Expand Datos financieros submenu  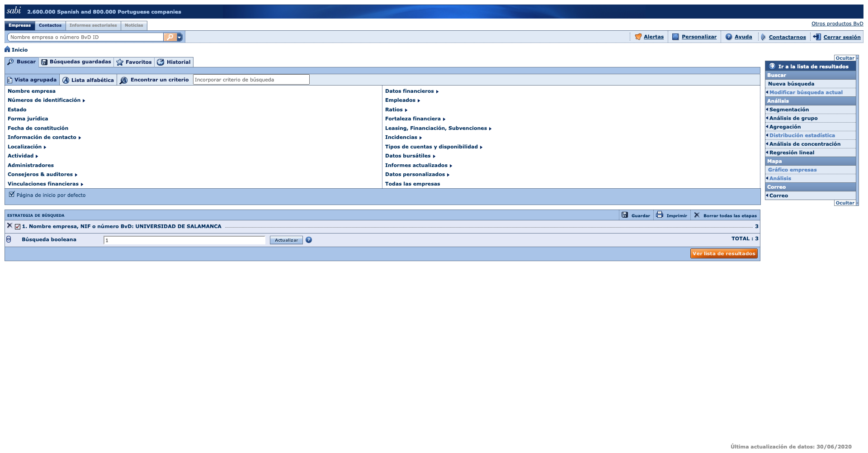click(412, 91)
